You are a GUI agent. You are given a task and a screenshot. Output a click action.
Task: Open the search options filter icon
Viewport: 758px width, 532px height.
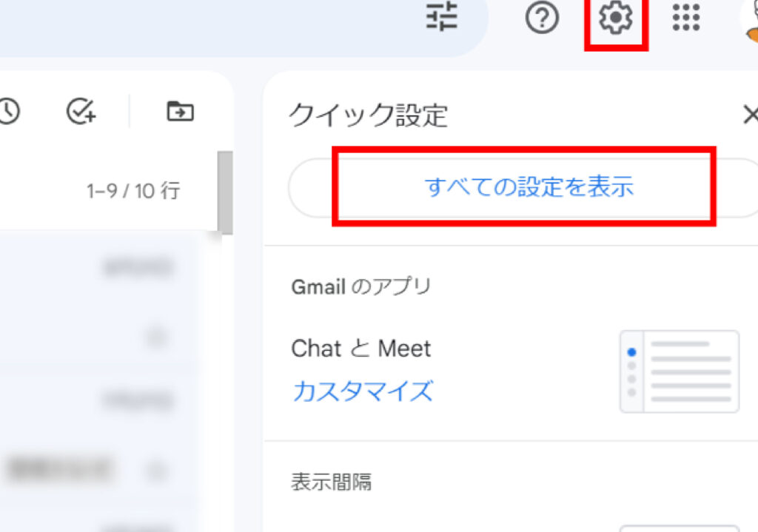[x=443, y=18]
